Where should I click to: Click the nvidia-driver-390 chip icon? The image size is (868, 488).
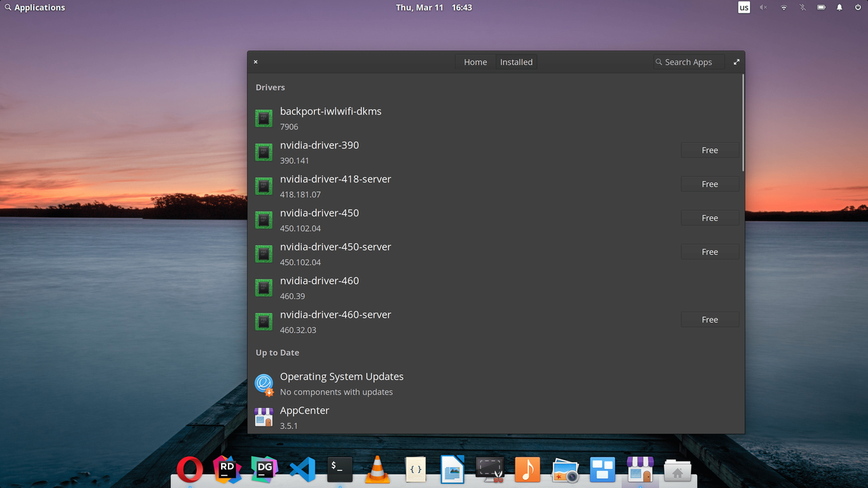pos(264,152)
